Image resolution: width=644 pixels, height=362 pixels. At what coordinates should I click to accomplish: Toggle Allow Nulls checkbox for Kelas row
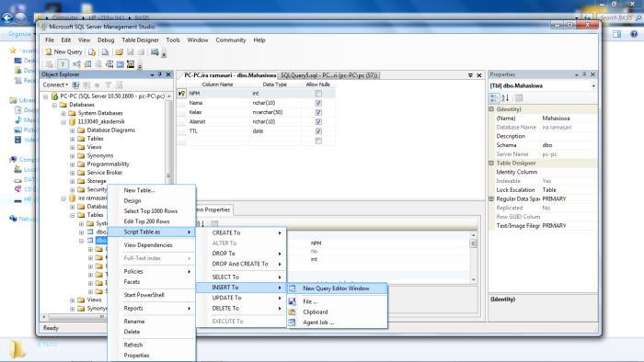point(318,112)
